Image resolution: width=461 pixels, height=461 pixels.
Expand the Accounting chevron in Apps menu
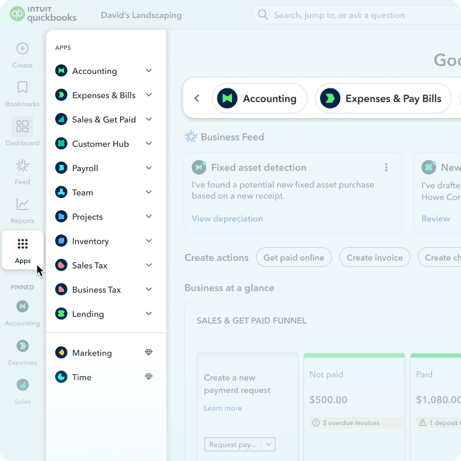[149, 71]
